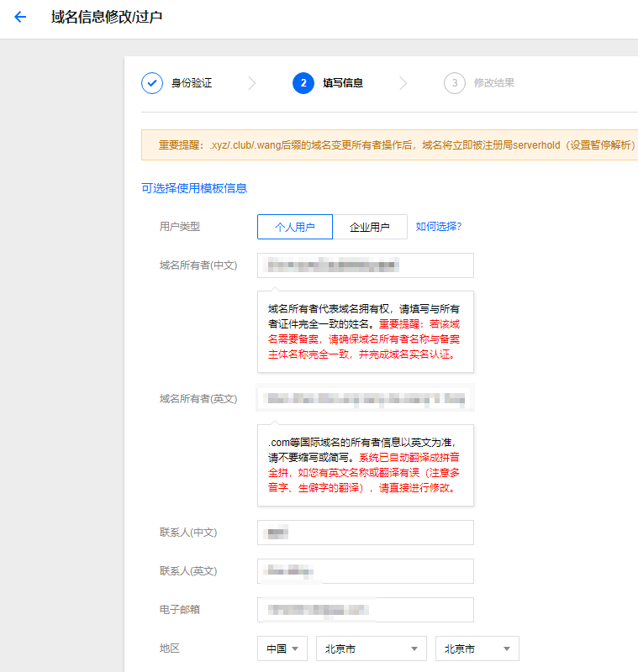Image resolution: width=638 pixels, height=672 pixels.
Task: Click the 重要提醒 serverhold warning banner text
Action: pyautogui.click(x=397, y=145)
